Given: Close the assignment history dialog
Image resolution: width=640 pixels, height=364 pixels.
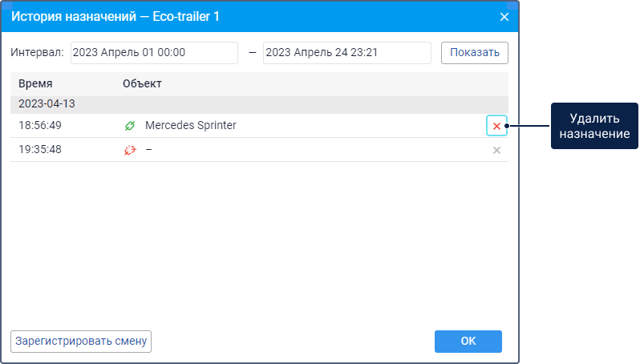Looking at the screenshot, I should (x=504, y=16).
